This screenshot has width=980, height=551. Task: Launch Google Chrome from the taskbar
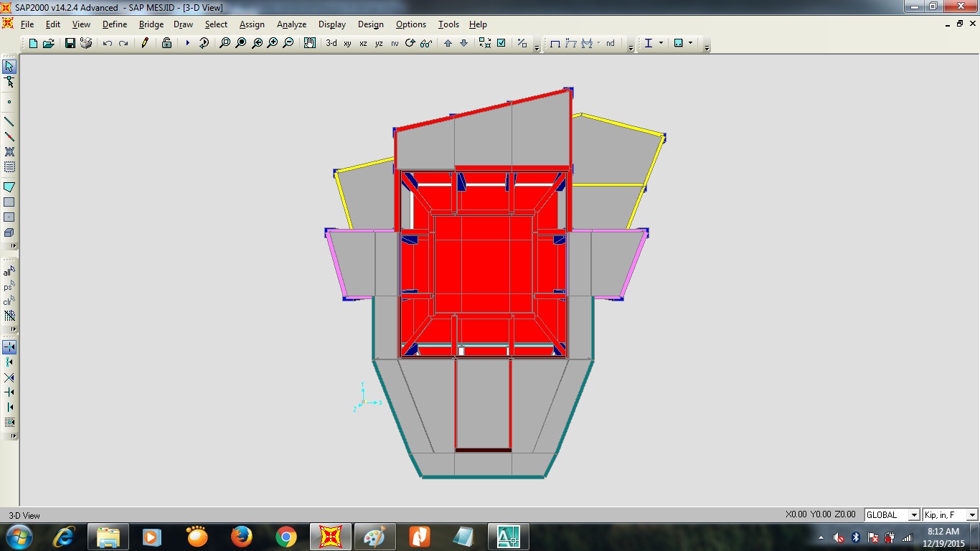coord(286,537)
